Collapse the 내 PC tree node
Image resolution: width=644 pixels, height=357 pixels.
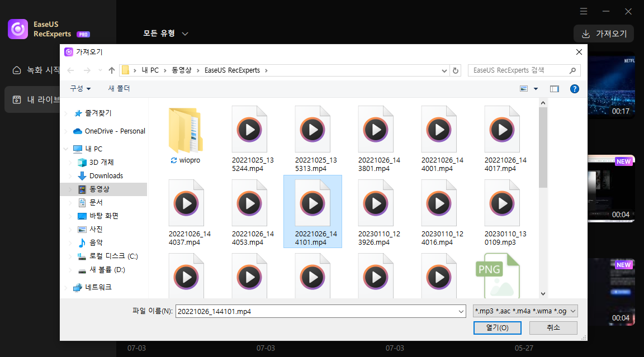pyautogui.click(x=66, y=149)
